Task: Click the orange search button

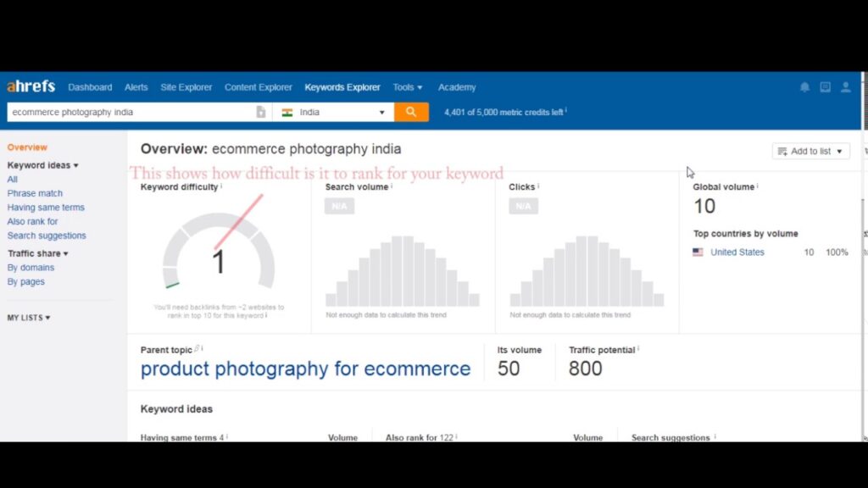Action: pos(411,112)
